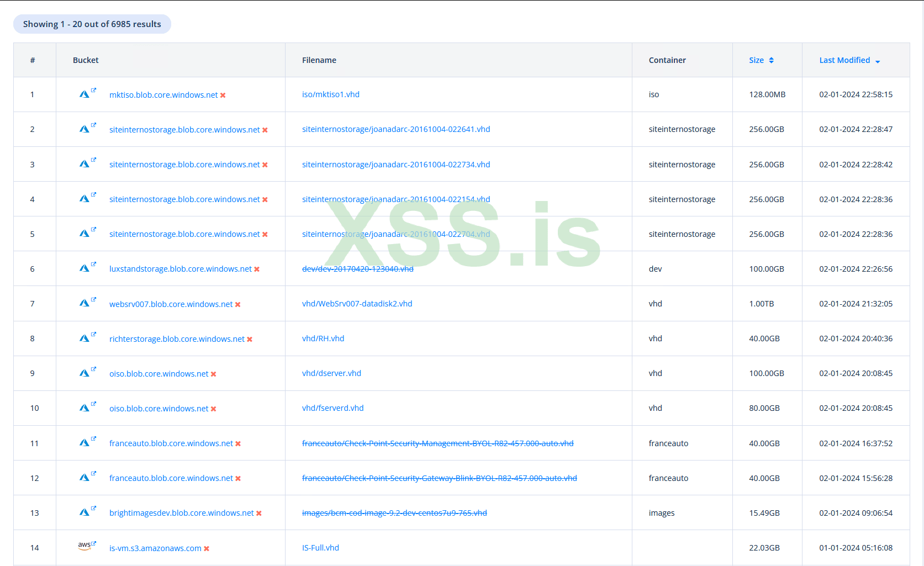
Task: Click the red X in row 3
Action: (265, 165)
